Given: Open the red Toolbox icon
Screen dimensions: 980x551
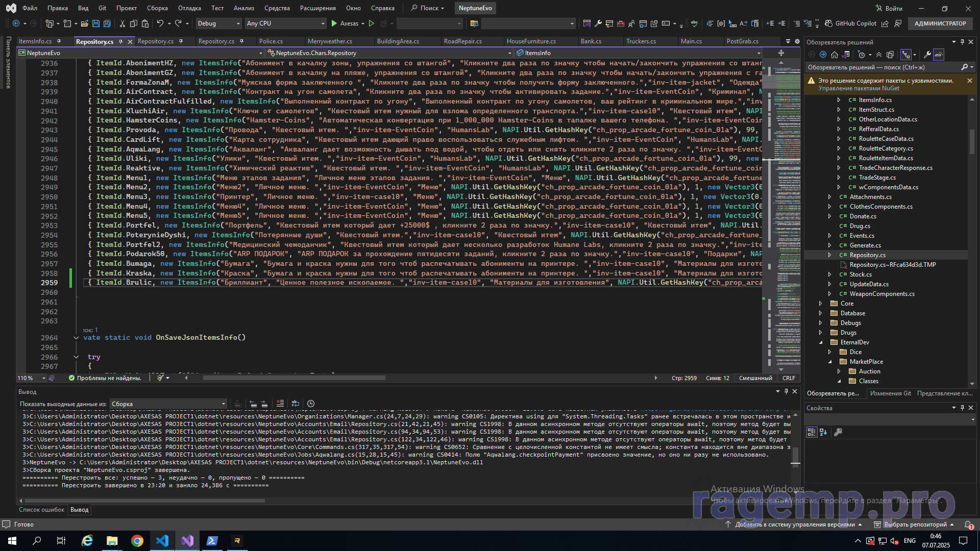Looking at the screenshot, I should tap(621, 23).
